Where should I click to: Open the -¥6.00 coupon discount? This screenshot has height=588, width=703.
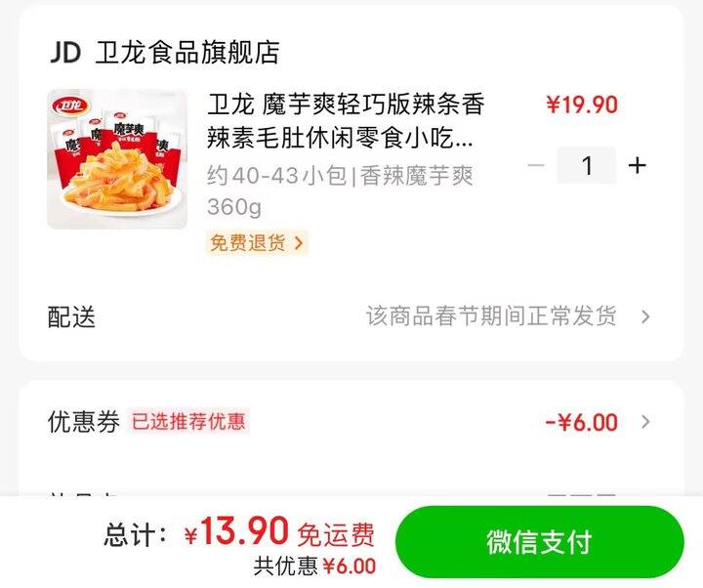pyautogui.click(x=582, y=422)
